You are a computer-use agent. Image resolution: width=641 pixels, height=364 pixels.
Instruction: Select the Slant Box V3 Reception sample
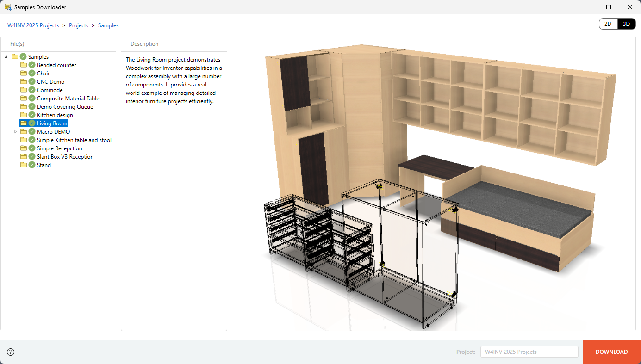65,157
